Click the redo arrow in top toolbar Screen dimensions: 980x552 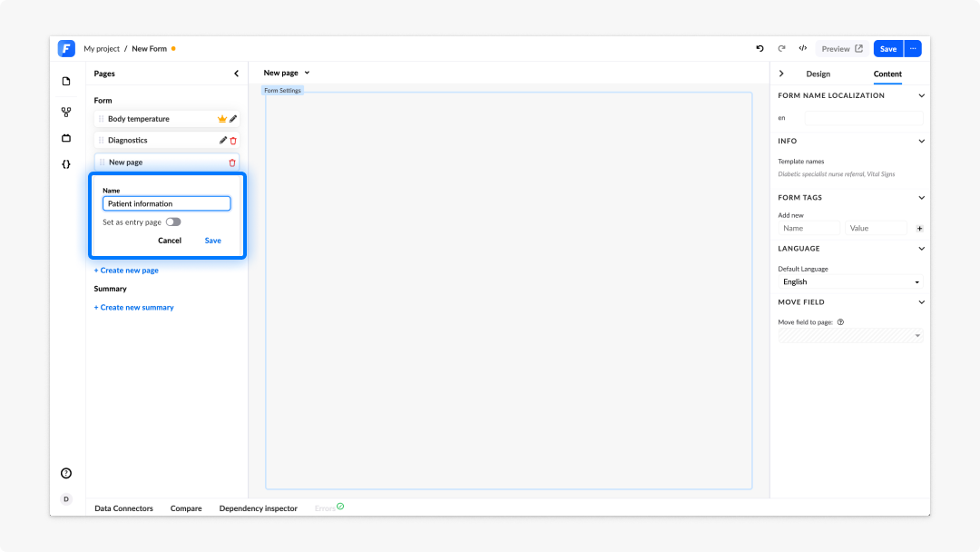pyautogui.click(x=781, y=48)
